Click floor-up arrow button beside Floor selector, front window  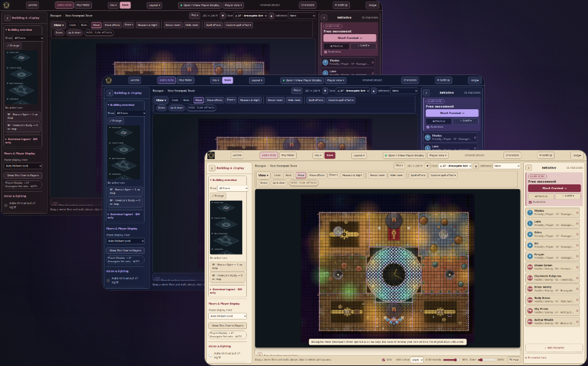pyautogui.click(x=476, y=166)
